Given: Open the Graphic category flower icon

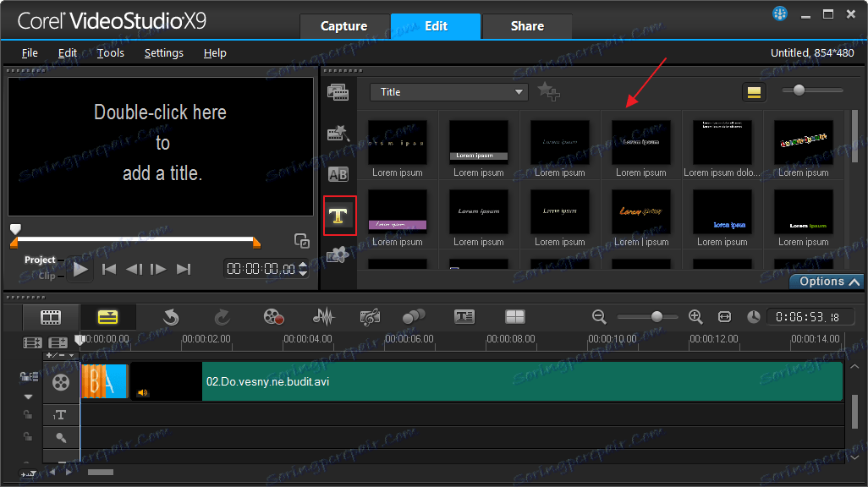Looking at the screenshot, I should [339, 255].
